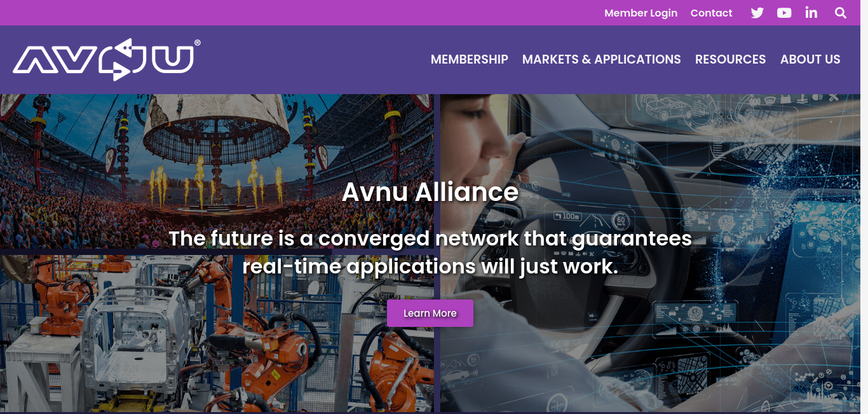This screenshot has height=414, width=868.
Task: Click the Avnu logo to go home
Action: [x=103, y=60]
